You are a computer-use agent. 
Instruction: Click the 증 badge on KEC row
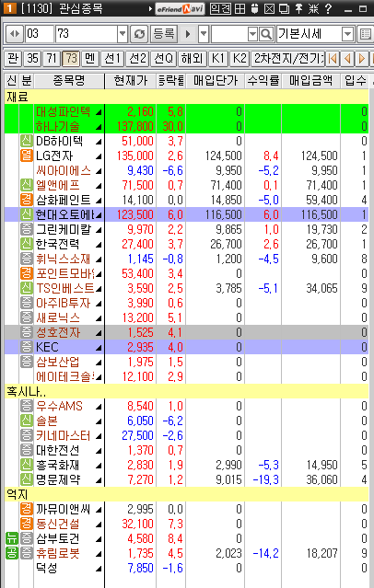coord(26,347)
